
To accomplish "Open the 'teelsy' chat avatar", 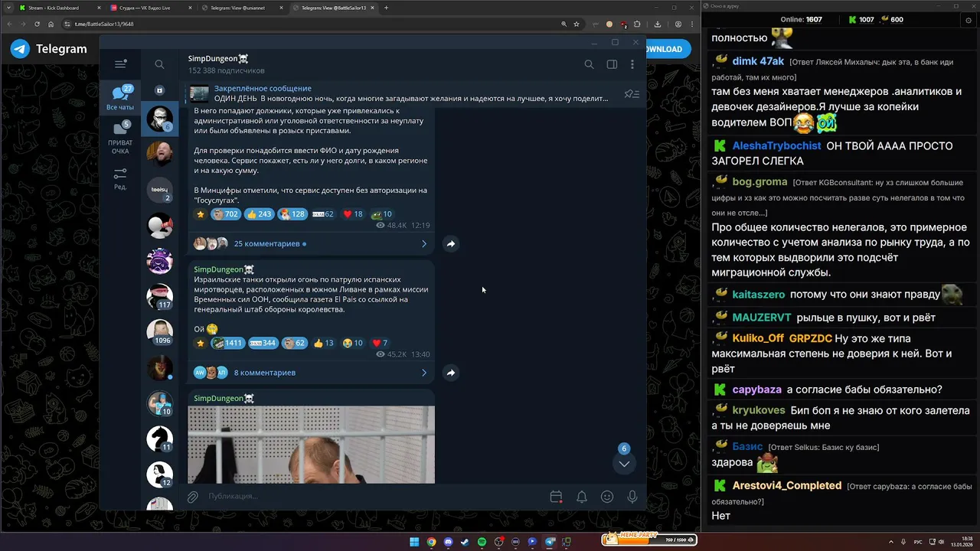I will pyautogui.click(x=159, y=190).
